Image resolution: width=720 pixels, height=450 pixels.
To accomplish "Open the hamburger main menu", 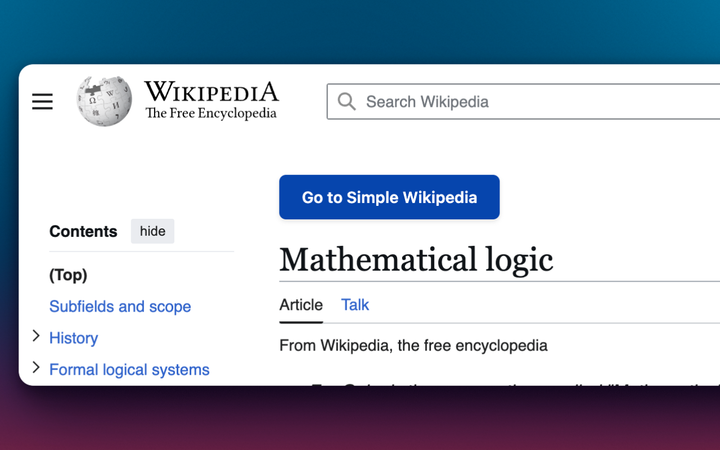I will pyautogui.click(x=42, y=102).
